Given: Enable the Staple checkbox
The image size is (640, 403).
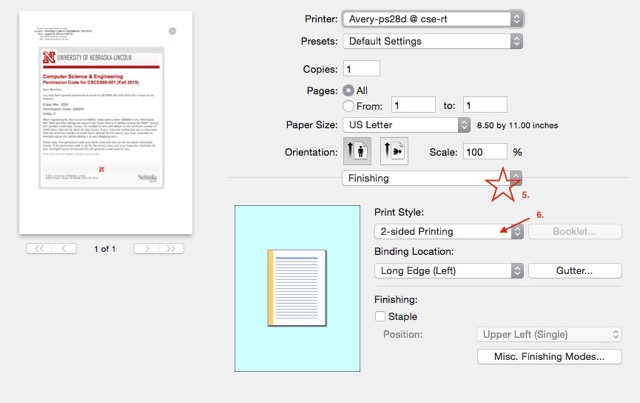Looking at the screenshot, I should click(x=381, y=317).
